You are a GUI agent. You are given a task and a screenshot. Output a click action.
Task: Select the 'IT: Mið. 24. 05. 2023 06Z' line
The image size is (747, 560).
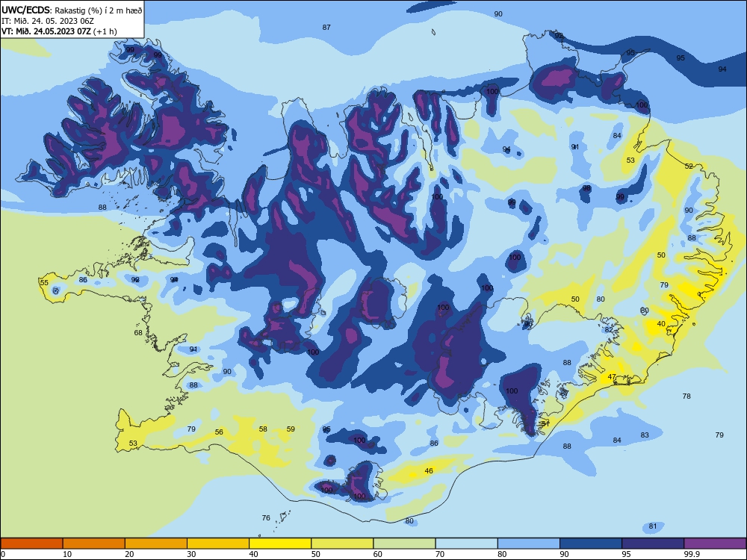click(49, 21)
